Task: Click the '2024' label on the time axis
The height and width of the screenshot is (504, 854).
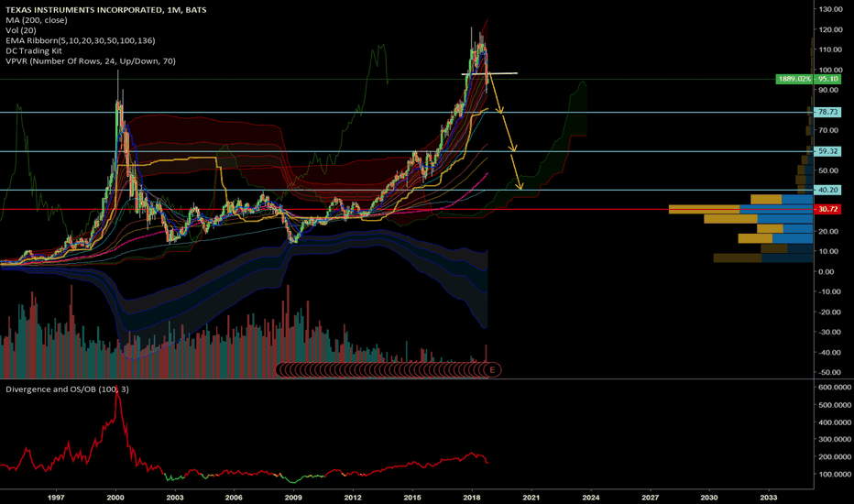Action: 590,497
